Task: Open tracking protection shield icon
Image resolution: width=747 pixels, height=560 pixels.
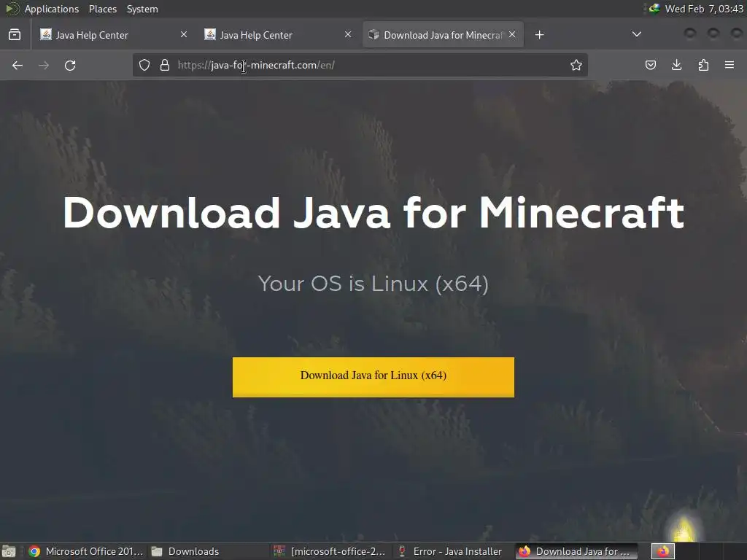Action: [x=144, y=65]
